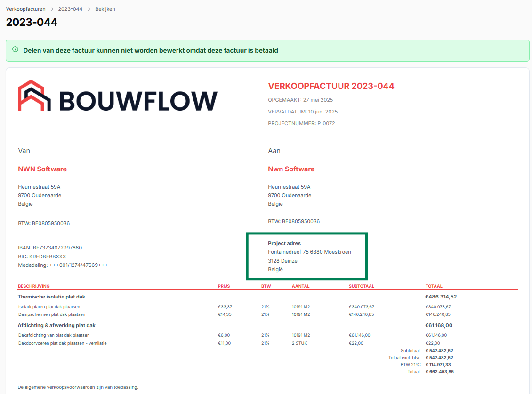Click the info icon in the green banner
The image size is (532, 394).
click(16, 49)
